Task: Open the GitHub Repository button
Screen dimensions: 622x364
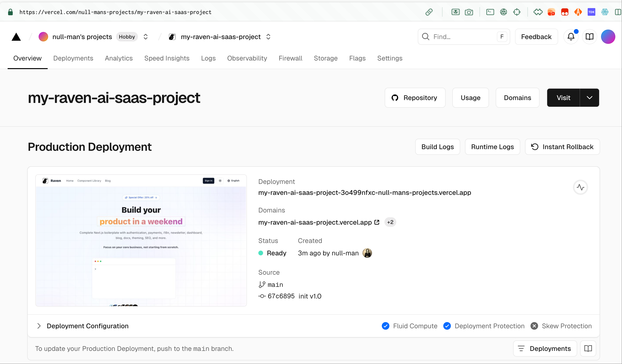Action: pyautogui.click(x=415, y=98)
